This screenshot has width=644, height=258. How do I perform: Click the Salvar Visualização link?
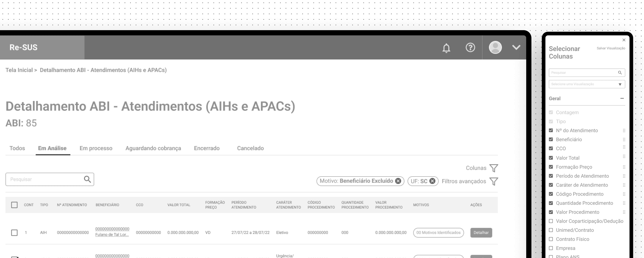[611, 48]
